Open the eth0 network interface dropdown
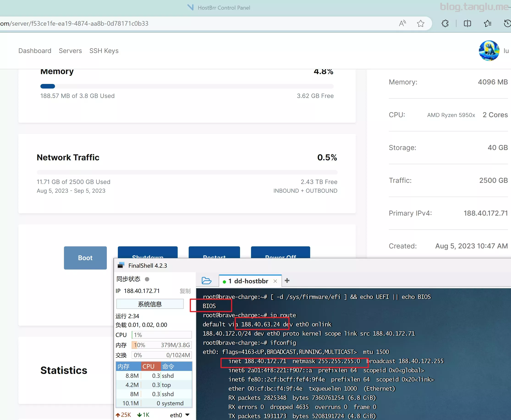511x420 pixels. coord(180,415)
